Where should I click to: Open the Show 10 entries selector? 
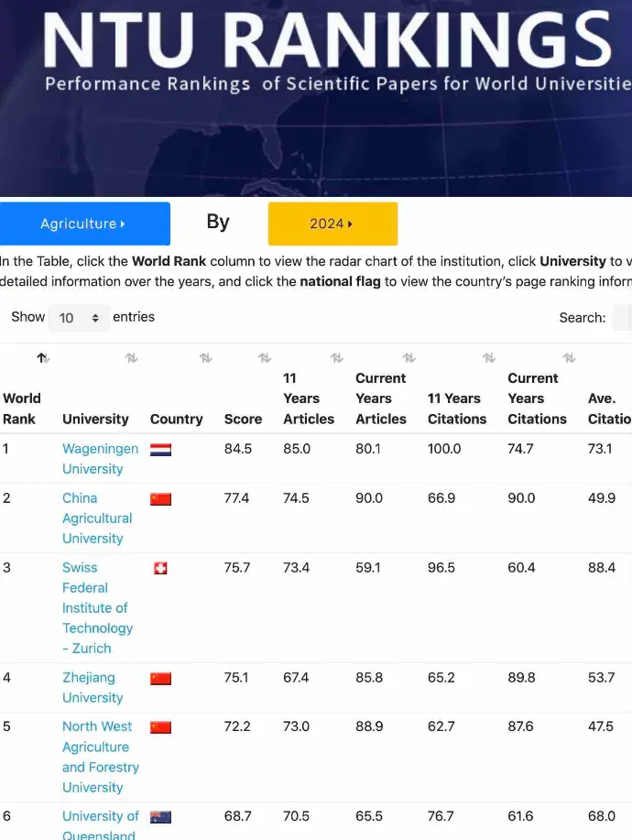[80, 318]
